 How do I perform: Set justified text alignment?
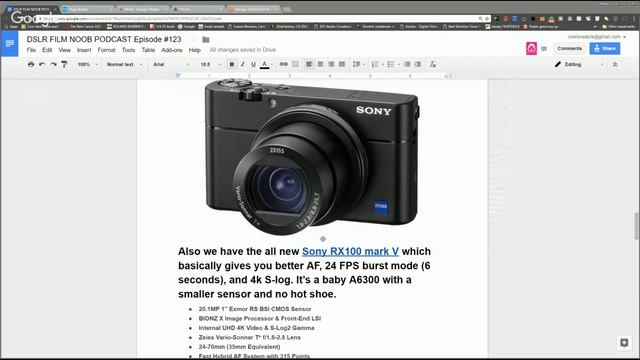(342, 64)
